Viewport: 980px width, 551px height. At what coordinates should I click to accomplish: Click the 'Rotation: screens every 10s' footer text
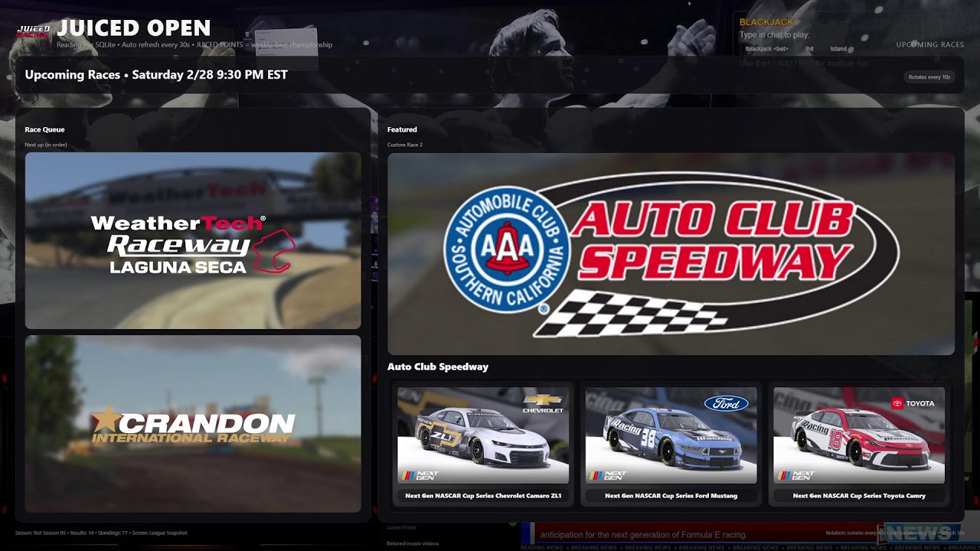(x=854, y=533)
